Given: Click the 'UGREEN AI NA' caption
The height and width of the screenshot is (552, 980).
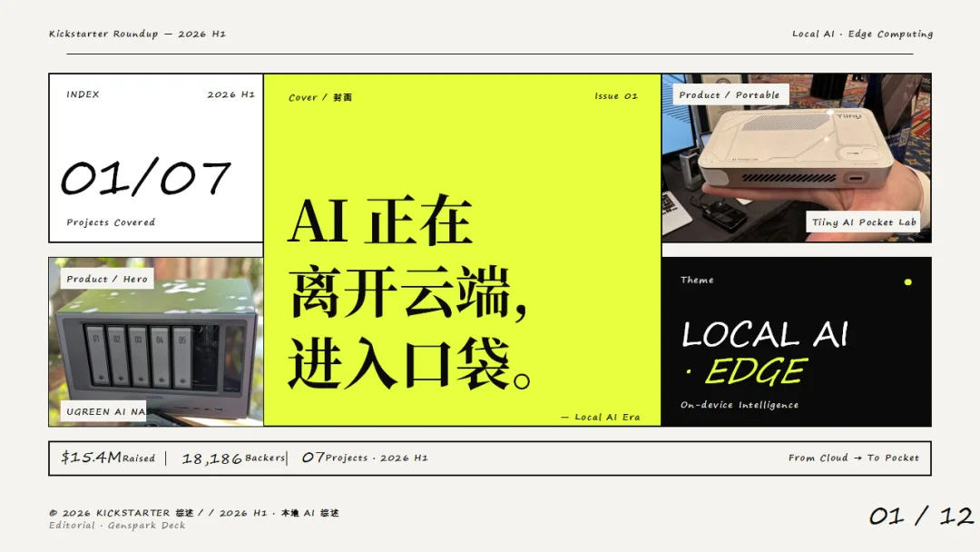Looking at the screenshot, I should 103,411.
